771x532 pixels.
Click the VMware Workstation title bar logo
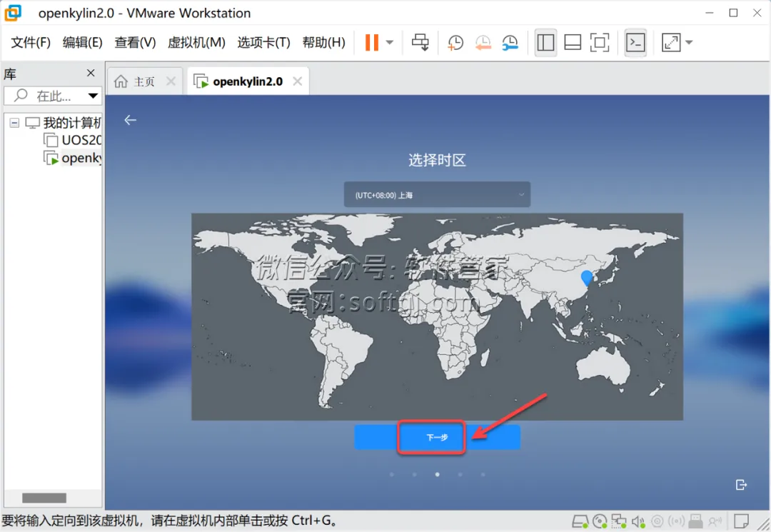coord(14,13)
